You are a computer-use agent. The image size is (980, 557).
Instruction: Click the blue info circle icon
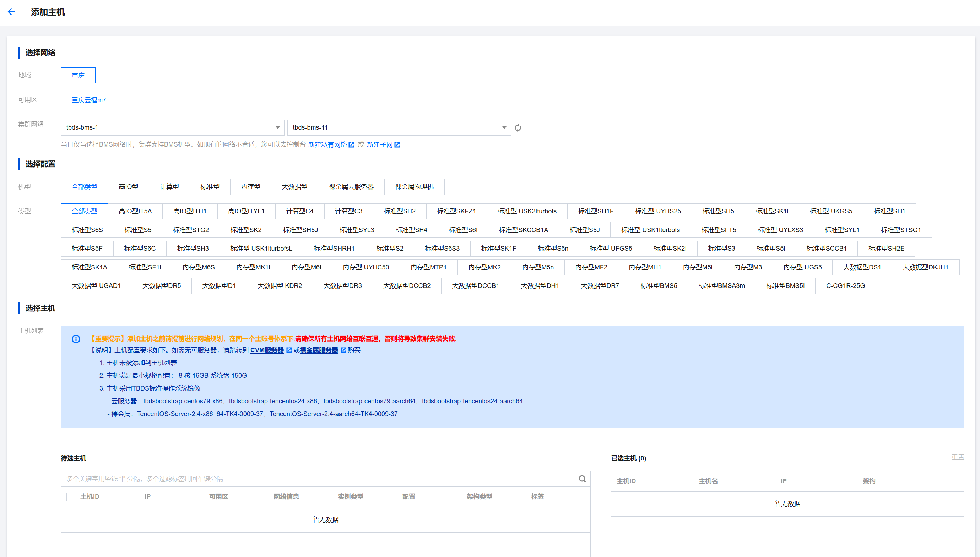pyautogui.click(x=76, y=339)
